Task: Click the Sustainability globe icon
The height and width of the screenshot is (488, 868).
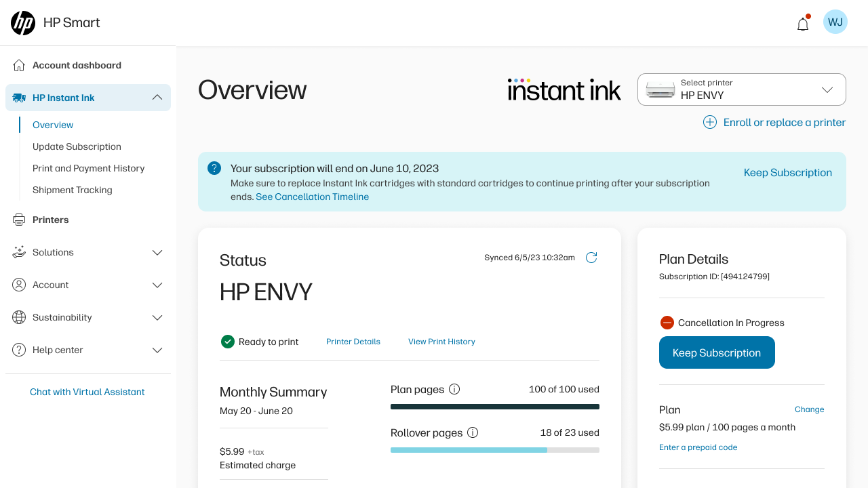Action: click(x=19, y=317)
